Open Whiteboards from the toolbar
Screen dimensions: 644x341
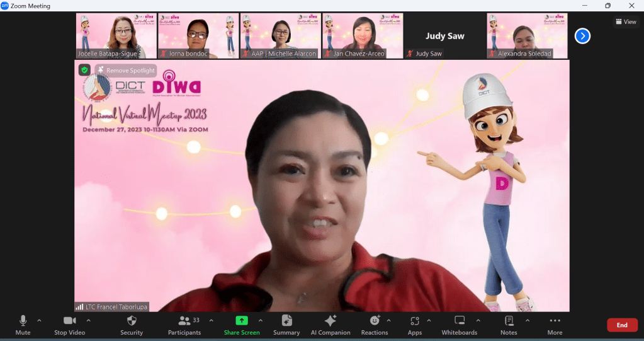(x=460, y=321)
